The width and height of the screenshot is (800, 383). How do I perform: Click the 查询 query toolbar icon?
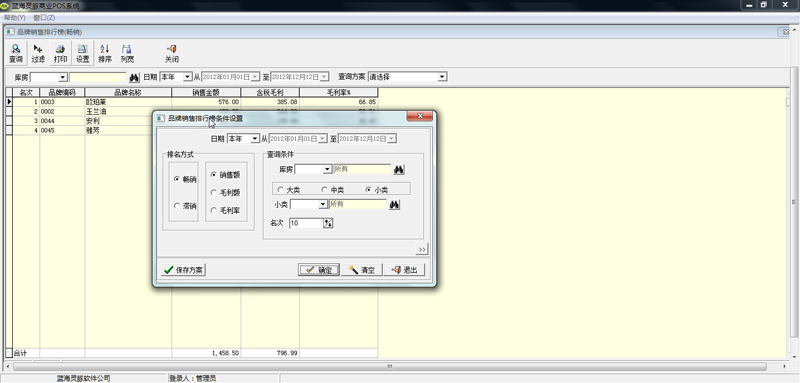coord(16,54)
